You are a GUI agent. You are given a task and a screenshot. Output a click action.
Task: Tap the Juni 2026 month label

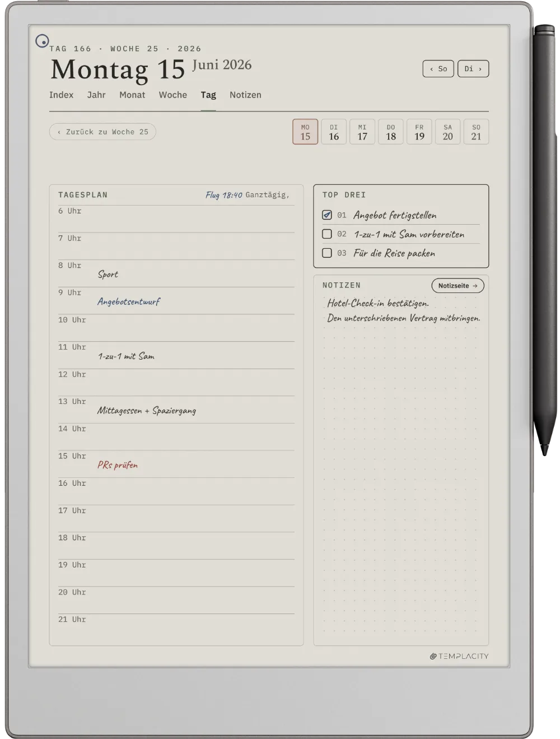click(x=222, y=65)
